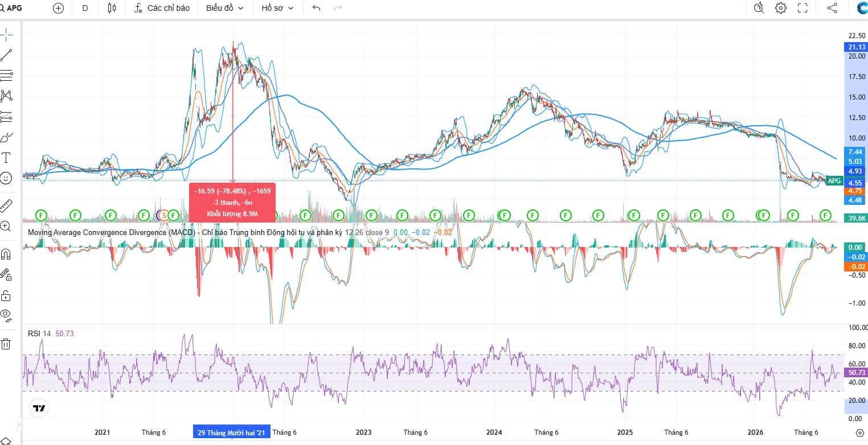
Task: Open the candlestick chart type selector
Action: pos(112,8)
